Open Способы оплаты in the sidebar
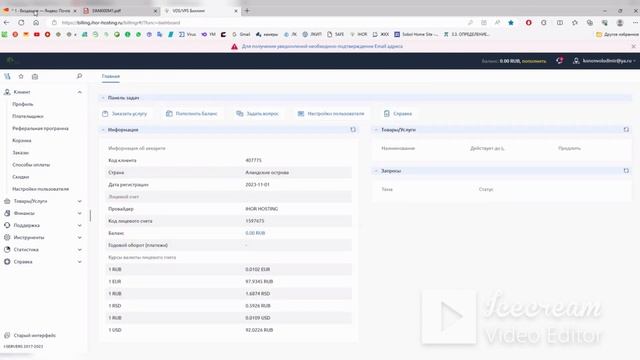 click(x=31, y=165)
